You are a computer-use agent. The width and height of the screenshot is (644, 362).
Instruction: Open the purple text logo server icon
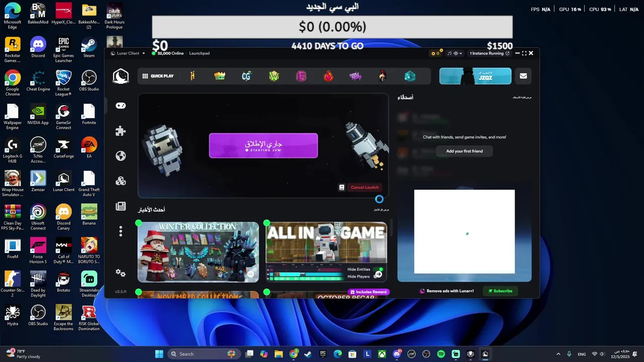(x=356, y=76)
